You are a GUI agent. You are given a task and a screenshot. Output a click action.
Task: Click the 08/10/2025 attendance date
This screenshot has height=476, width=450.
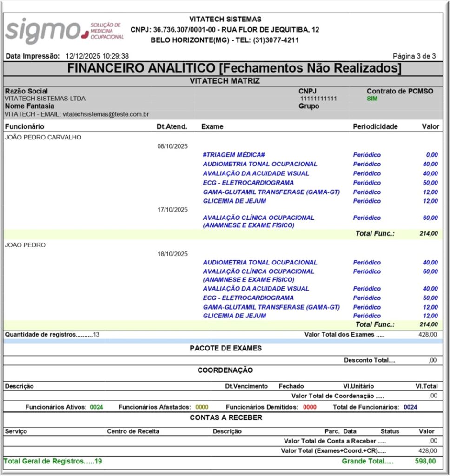pos(172,146)
